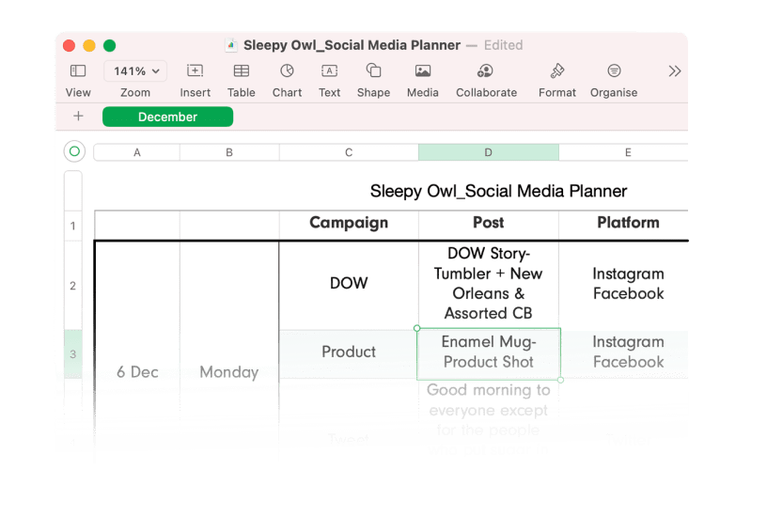This screenshot has width=767, height=532.
Task: Add a new Table
Action: click(x=242, y=71)
